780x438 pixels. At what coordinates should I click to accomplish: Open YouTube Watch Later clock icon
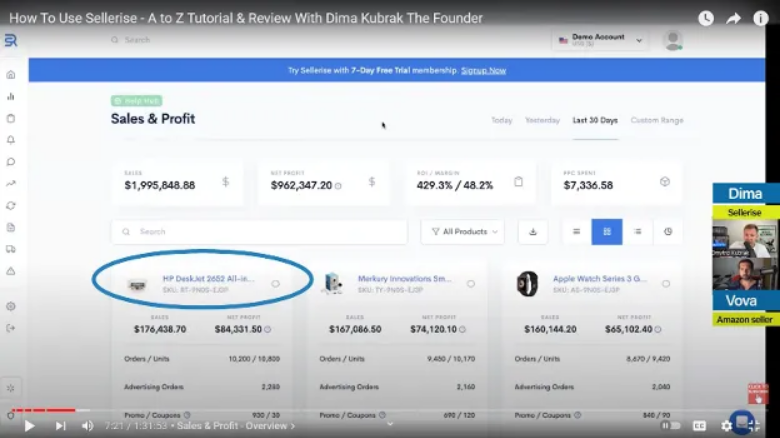pyautogui.click(x=706, y=18)
